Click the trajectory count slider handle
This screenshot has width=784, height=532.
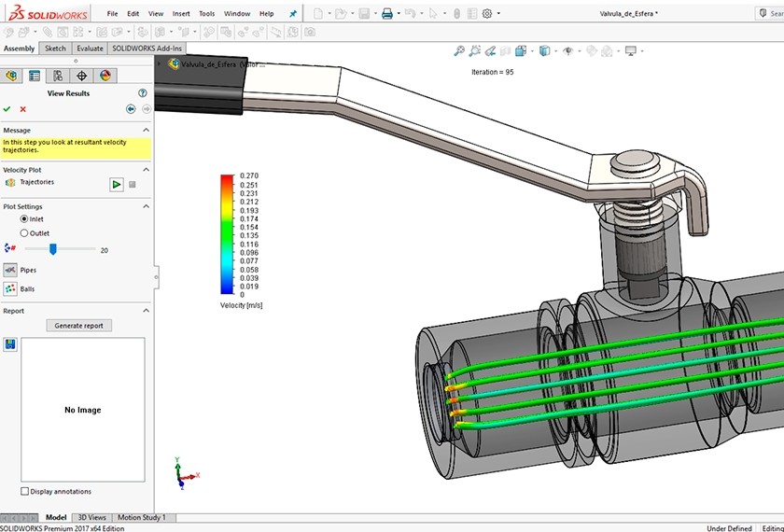coord(53,249)
